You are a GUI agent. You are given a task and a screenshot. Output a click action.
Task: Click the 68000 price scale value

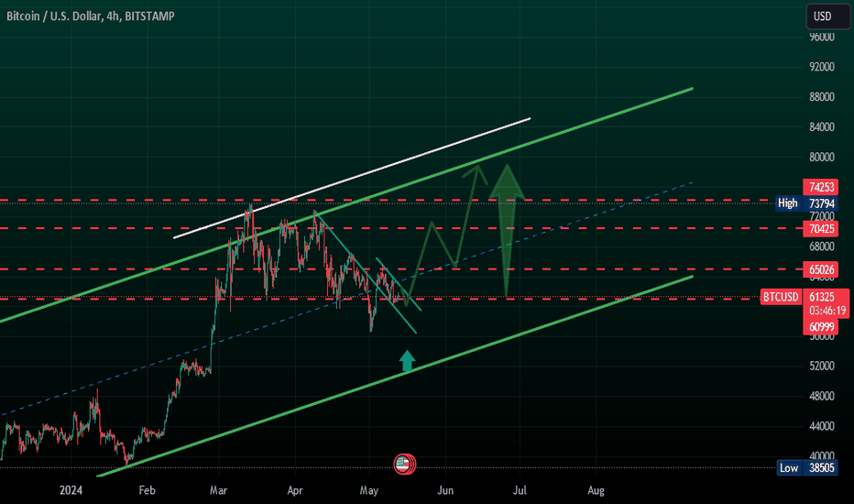coord(821,247)
